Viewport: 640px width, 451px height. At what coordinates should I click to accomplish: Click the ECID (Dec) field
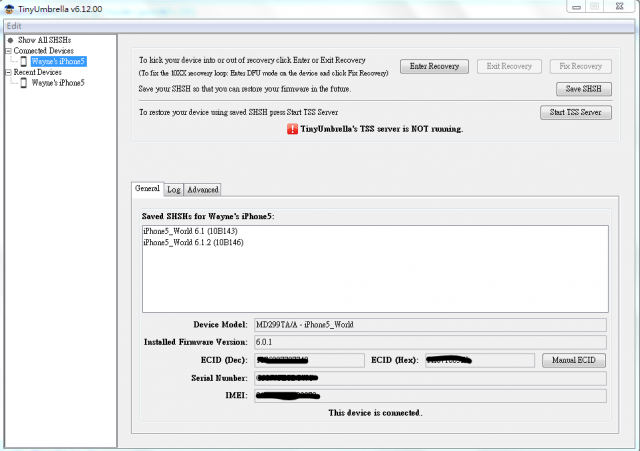[x=309, y=360]
